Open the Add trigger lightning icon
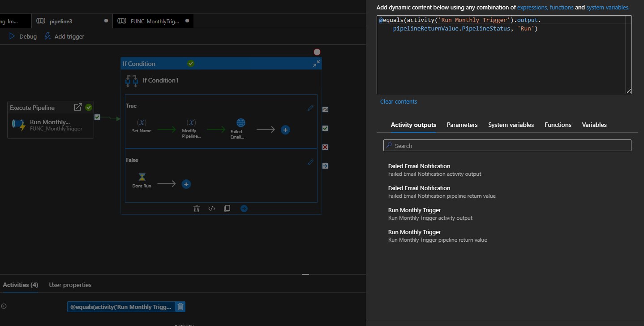The image size is (644, 326). pyautogui.click(x=46, y=36)
